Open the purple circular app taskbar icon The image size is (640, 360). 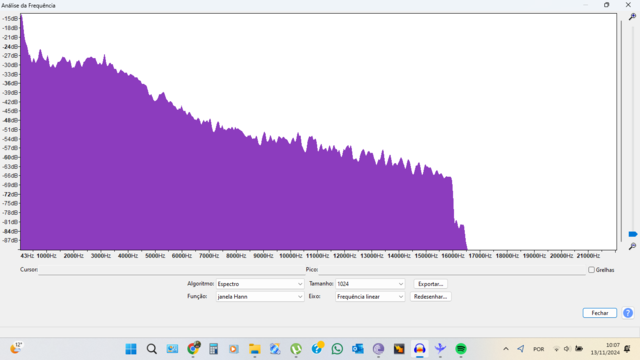378,349
